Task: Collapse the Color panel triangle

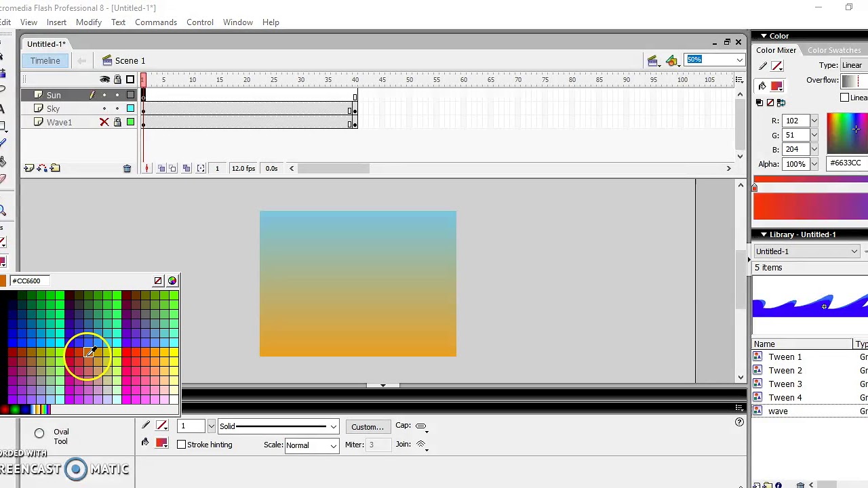Action: pos(763,36)
